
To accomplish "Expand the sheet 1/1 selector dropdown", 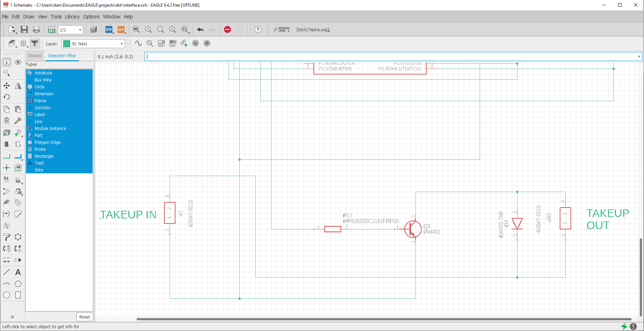I will 70,30.
